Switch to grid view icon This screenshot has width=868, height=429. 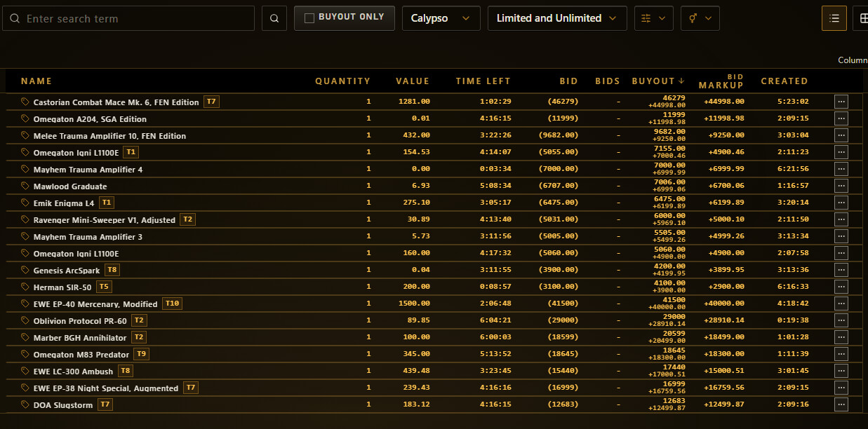coord(860,18)
